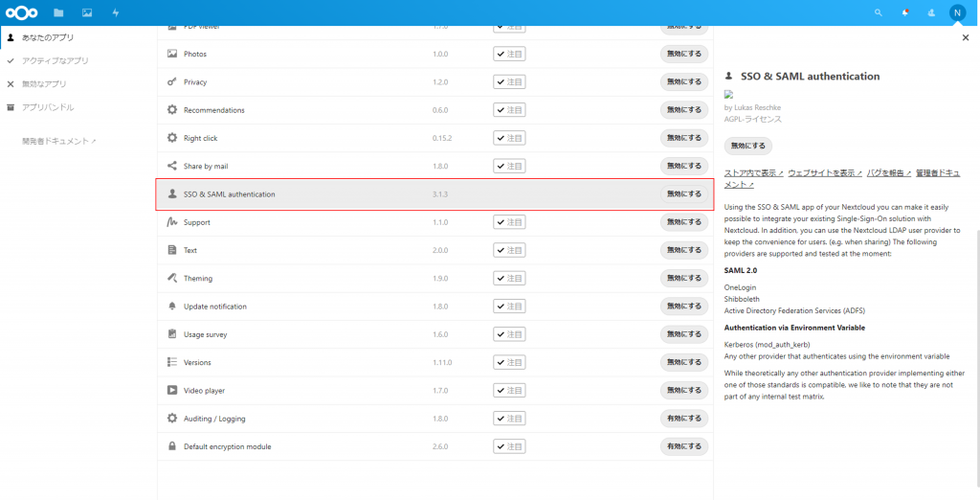Disable the Privacy app
Screen dimensions: 980x500
(684, 82)
